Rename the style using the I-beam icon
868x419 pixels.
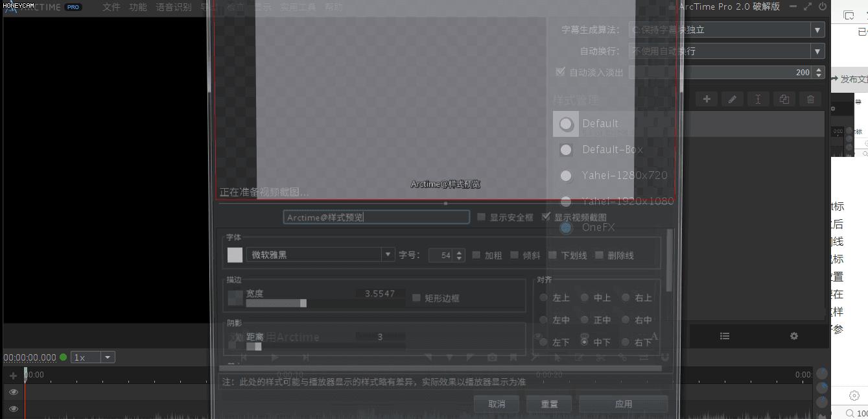click(x=758, y=99)
